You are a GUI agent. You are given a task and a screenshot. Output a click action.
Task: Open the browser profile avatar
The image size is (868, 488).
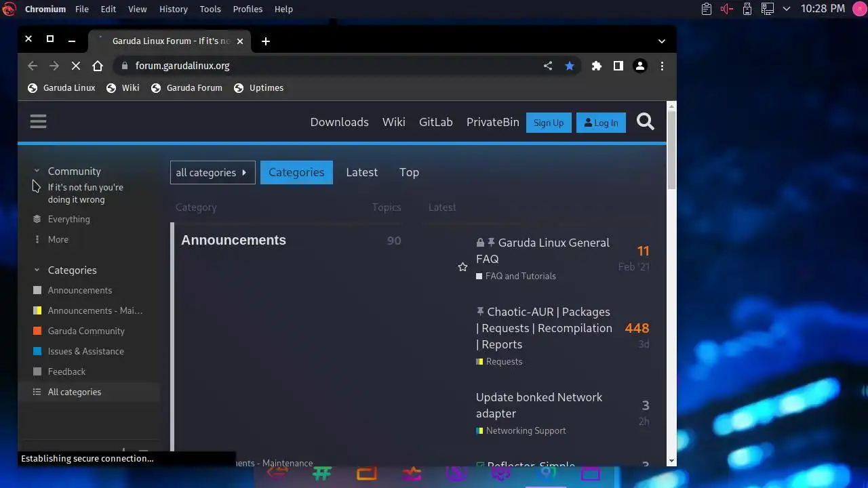639,66
